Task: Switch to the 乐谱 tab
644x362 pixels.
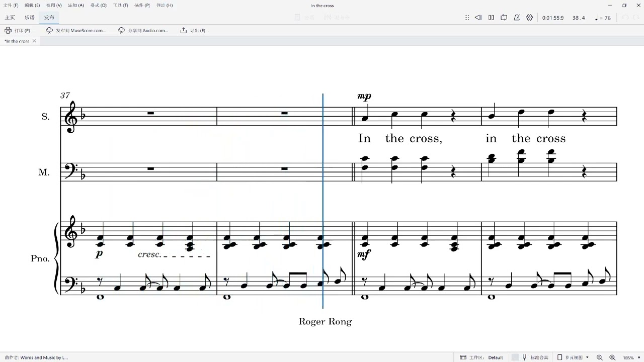Action: pyautogui.click(x=29, y=18)
